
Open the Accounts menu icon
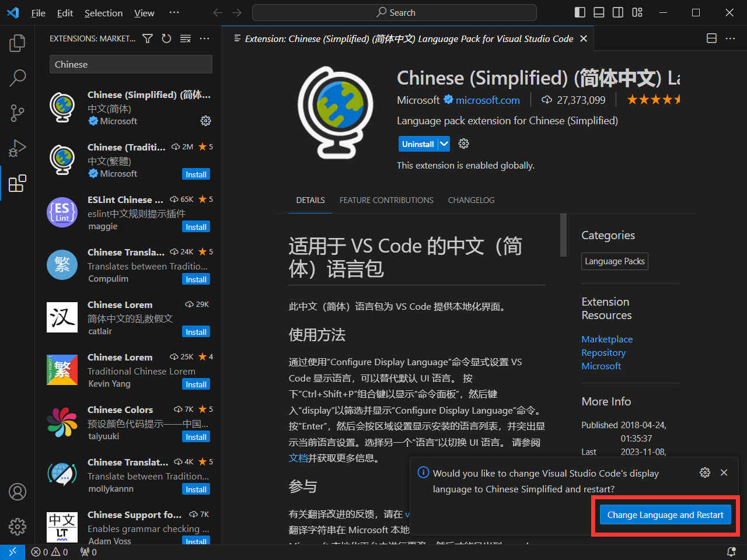[x=18, y=492]
